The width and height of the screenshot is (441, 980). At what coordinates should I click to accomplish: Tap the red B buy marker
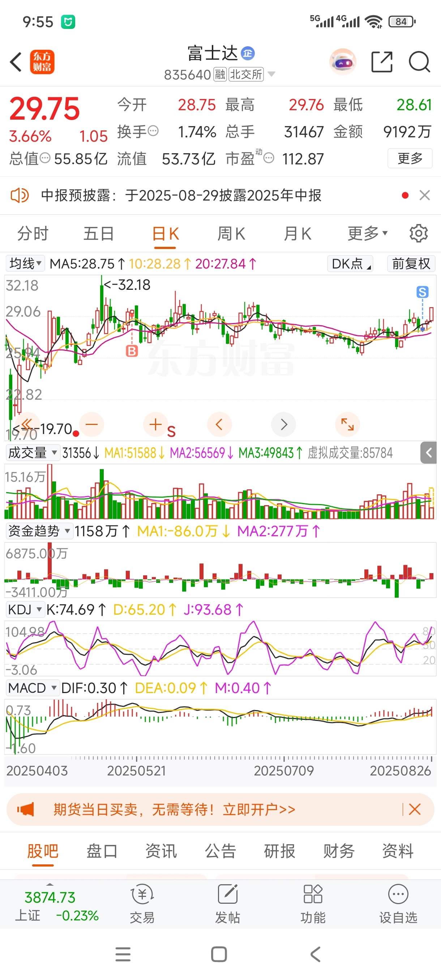pyautogui.click(x=132, y=351)
